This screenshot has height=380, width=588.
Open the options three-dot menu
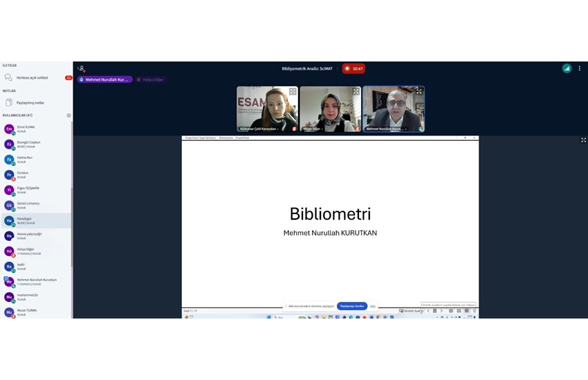(580, 68)
